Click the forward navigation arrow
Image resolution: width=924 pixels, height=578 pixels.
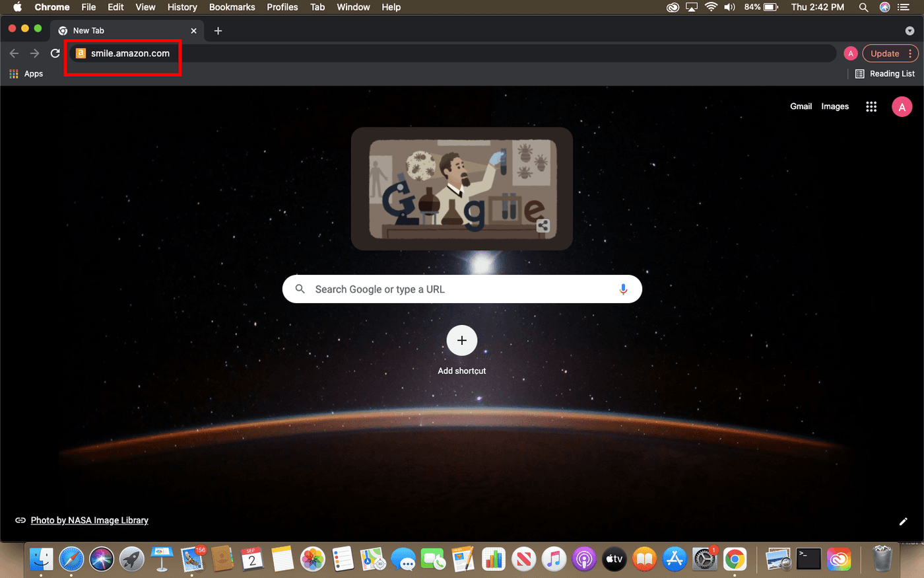(35, 54)
